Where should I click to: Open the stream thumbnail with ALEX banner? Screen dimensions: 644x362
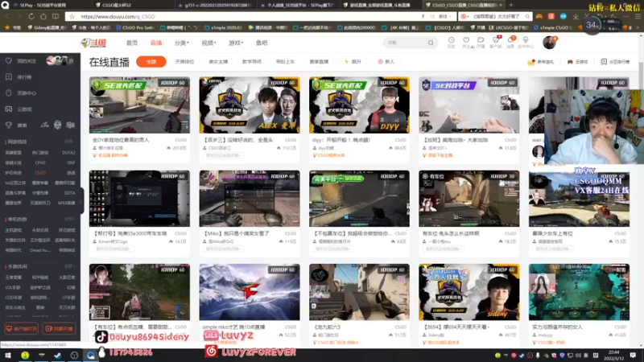[250, 105]
